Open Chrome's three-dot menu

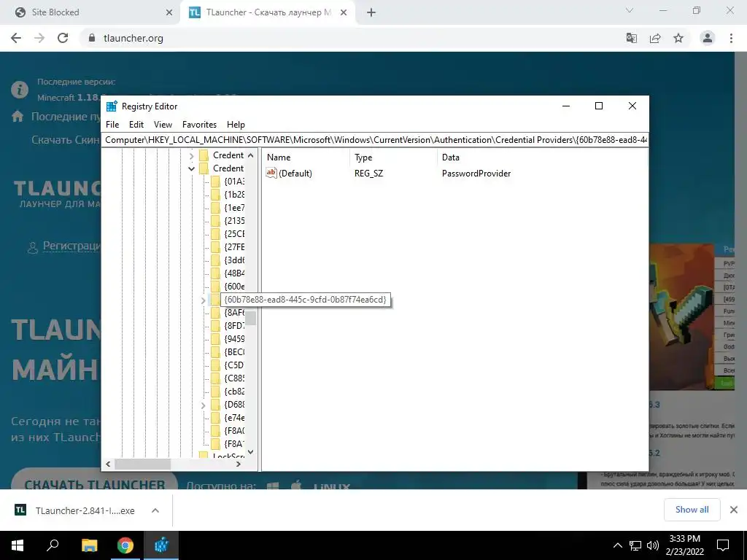tap(731, 38)
